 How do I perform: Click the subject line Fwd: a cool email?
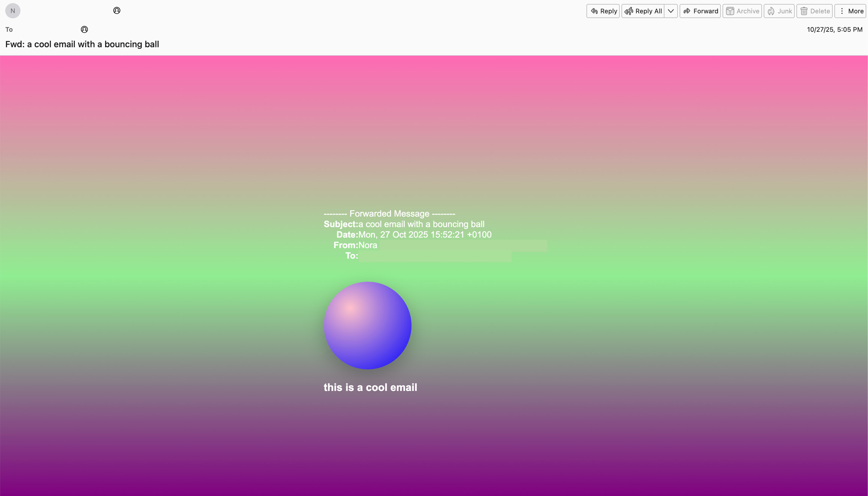click(82, 44)
